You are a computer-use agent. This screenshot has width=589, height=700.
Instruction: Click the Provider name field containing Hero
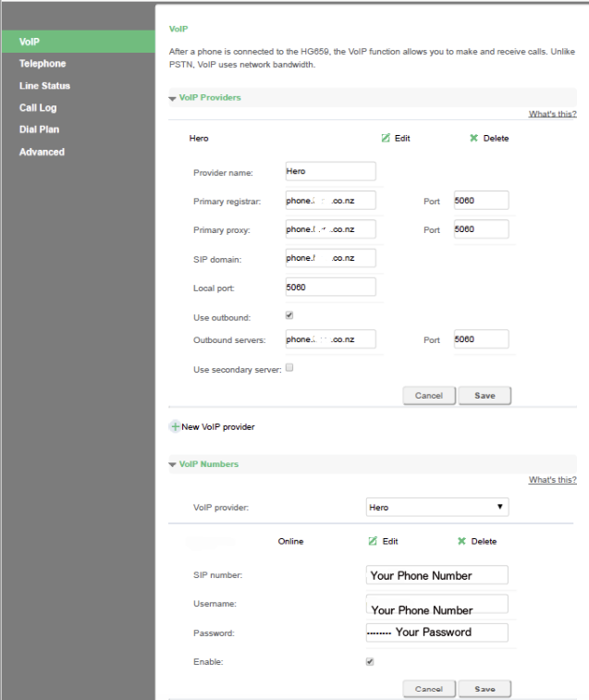[330, 171]
